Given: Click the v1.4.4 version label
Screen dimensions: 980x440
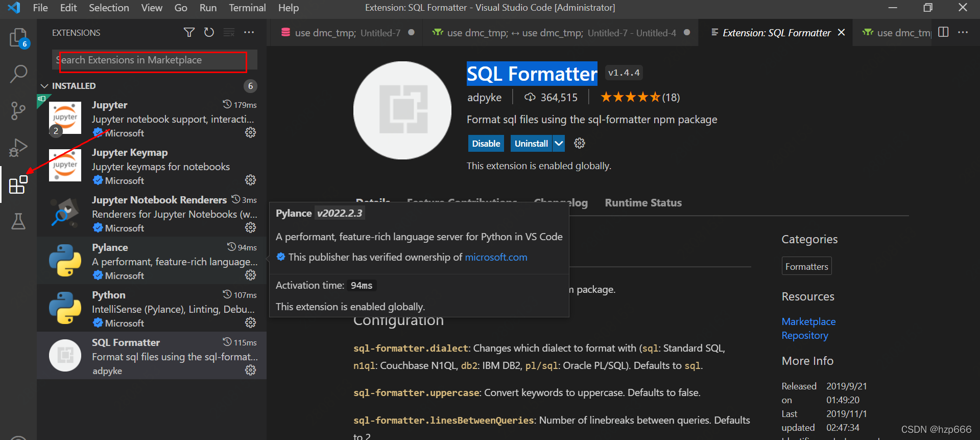Looking at the screenshot, I should pyautogui.click(x=624, y=73).
